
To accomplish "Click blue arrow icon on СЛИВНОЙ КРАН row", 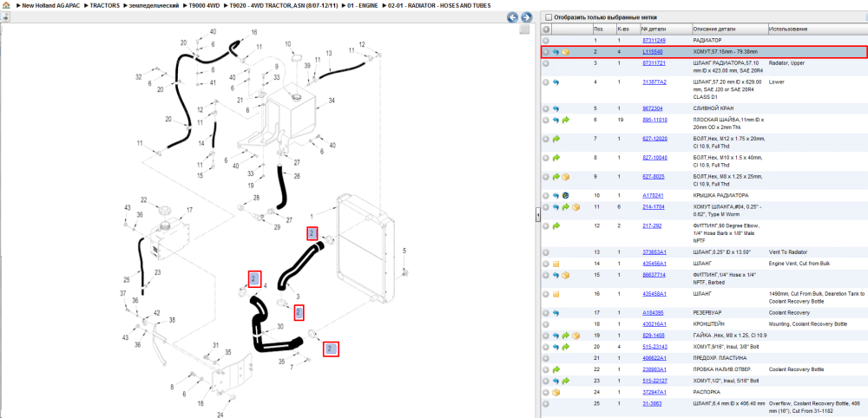I will point(556,108).
